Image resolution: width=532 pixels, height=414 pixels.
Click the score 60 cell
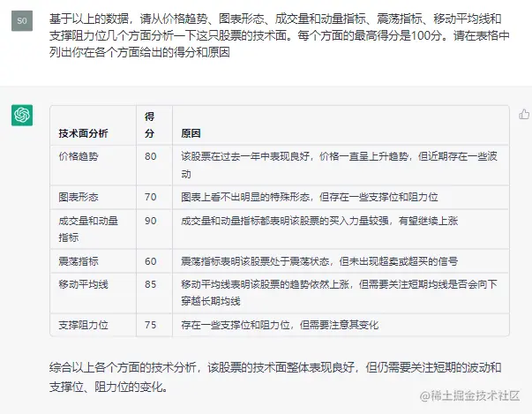click(x=151, y=261)
